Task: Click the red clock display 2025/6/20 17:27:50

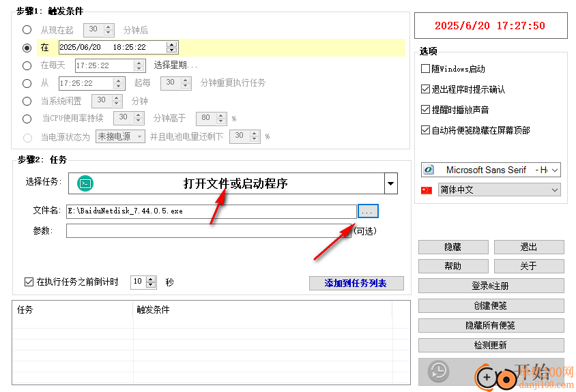Action: pyautogui.click(x=491, y=26)
